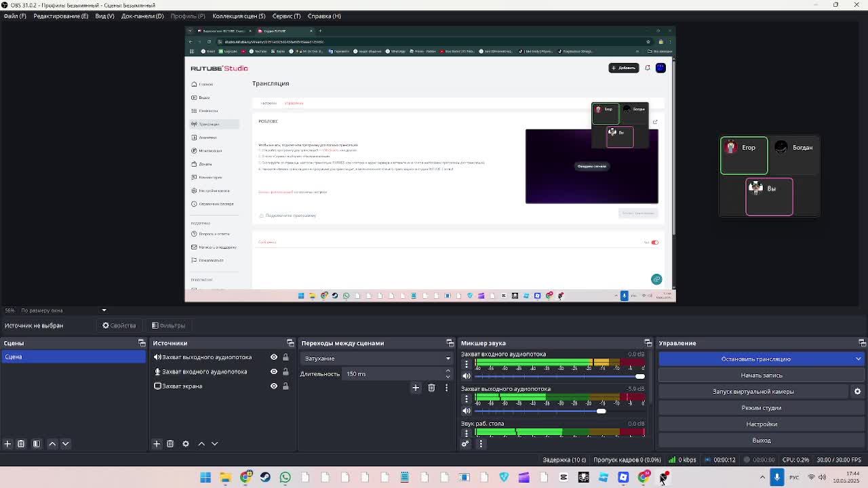This screenshot has width=868, height=488.
Task: Open scene filters icon in Scenes panel
Action: pos(37,443)
